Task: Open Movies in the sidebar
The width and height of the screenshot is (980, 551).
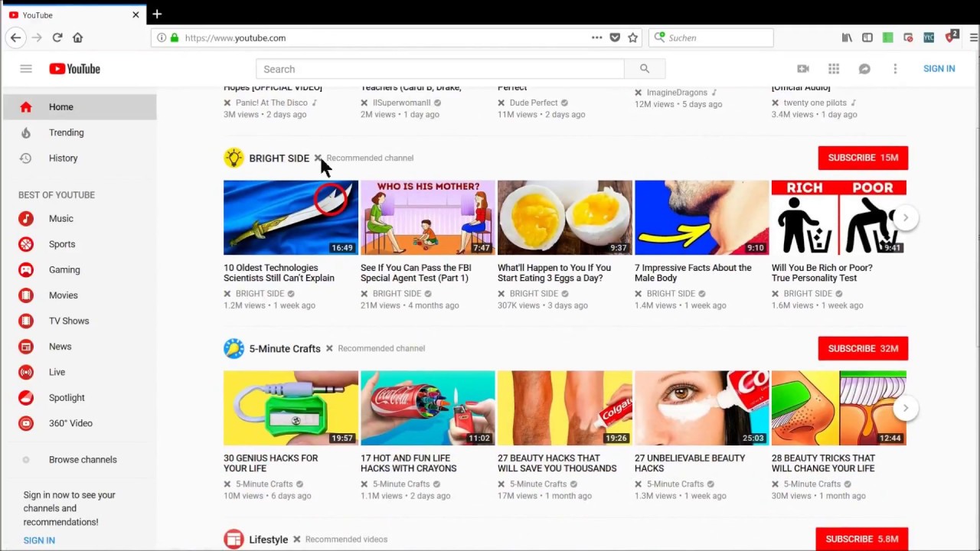Action: pos(80,295)
